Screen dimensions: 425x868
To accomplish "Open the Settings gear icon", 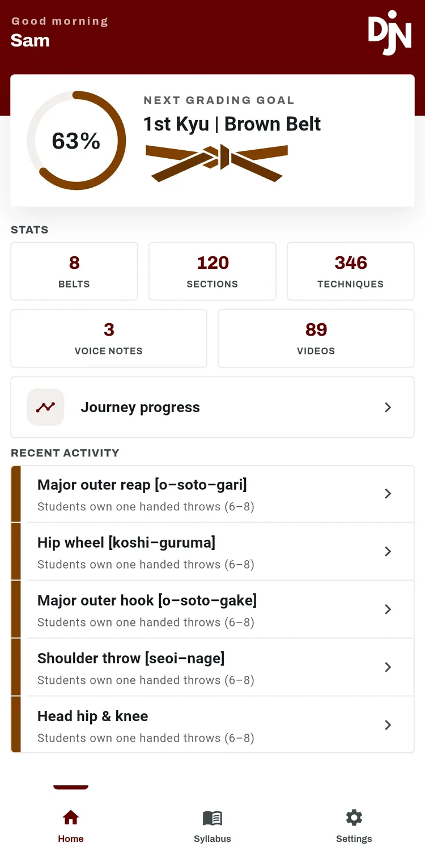I will click(x=354, y=818).
